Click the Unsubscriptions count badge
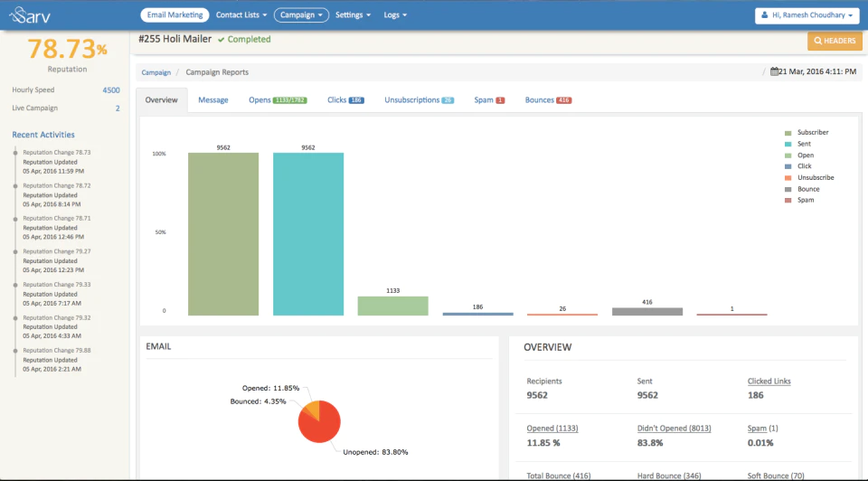Image resolution: width=868 pixels, height=481 pixels. [448, 100]
